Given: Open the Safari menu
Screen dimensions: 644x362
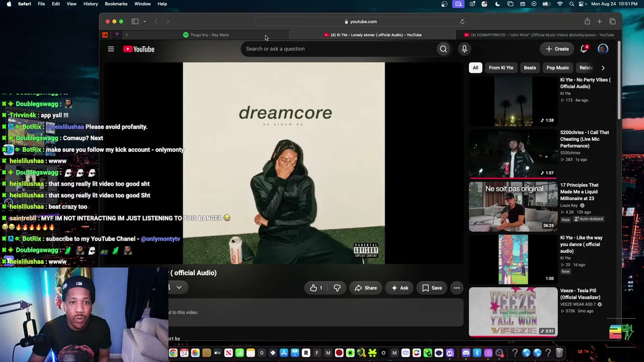Looking at the screenshot, I should [24, 4].
